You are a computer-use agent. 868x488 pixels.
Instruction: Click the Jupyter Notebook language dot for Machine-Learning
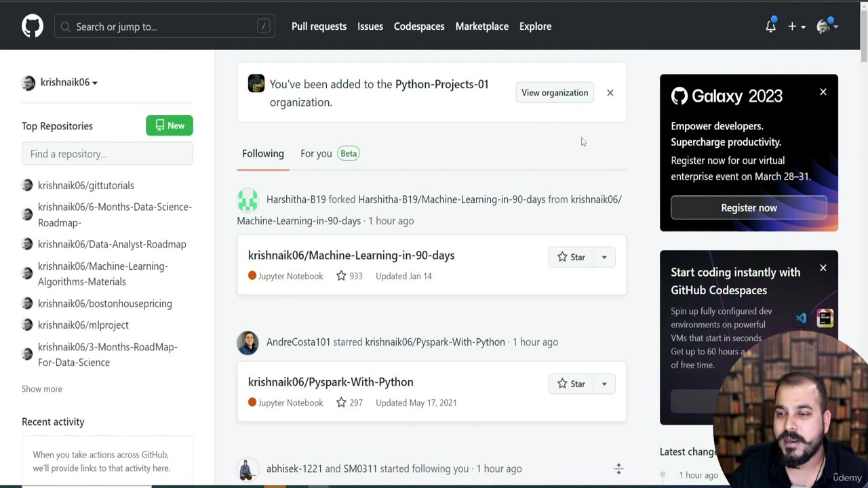(x=252, y=276)
